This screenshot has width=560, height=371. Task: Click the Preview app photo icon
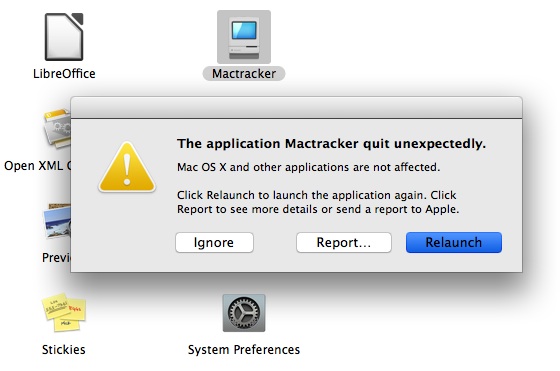[x=57, y=221]
